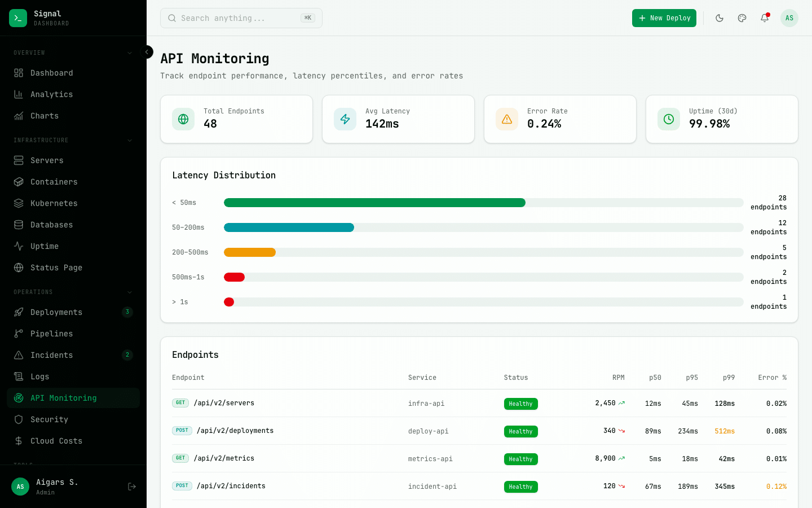Switch to the API Monitoring menu item
Image resolution: width=812 pixels, height=508 pixels.
click(x=62, y=398)
